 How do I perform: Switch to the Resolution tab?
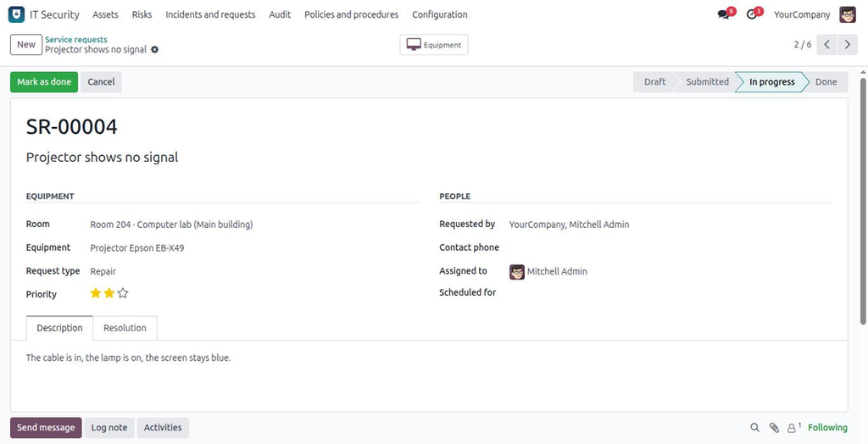coord(125,328)
